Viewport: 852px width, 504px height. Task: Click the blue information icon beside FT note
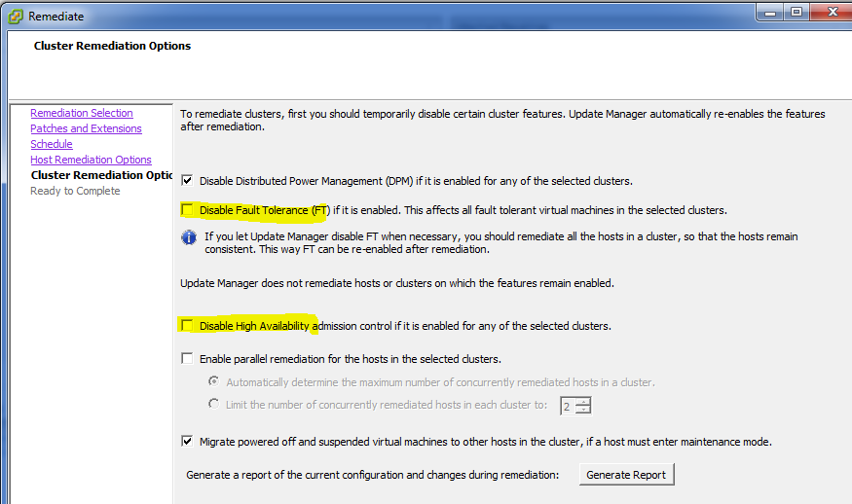pyautogui.click(x=189, y=237)
